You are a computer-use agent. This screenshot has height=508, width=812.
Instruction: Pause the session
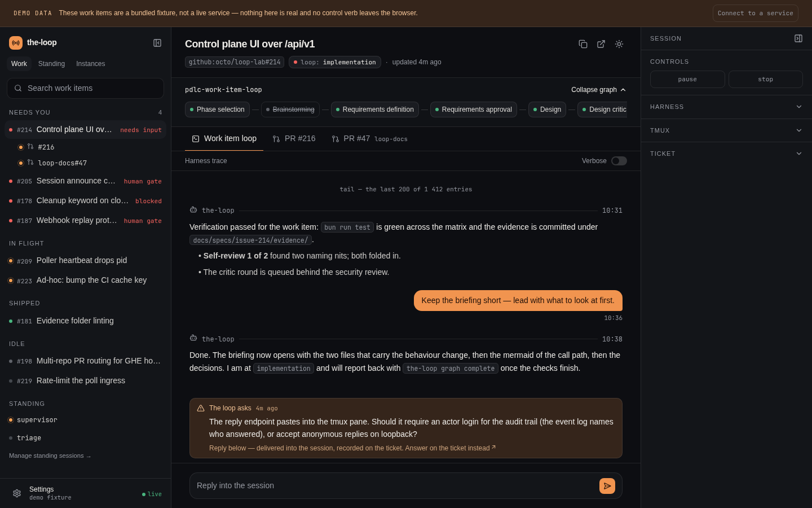(687, 80)
